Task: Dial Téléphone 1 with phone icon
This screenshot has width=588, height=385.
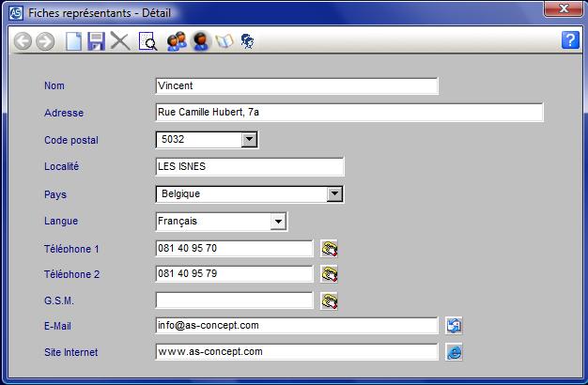Action: pyautogui.click(x=329, y=249)
